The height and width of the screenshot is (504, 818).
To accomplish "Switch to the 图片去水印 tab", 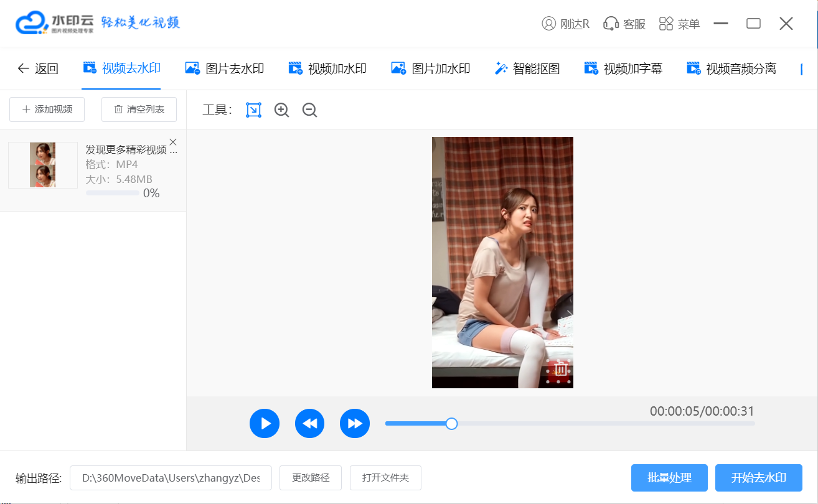I will point(225,68).
